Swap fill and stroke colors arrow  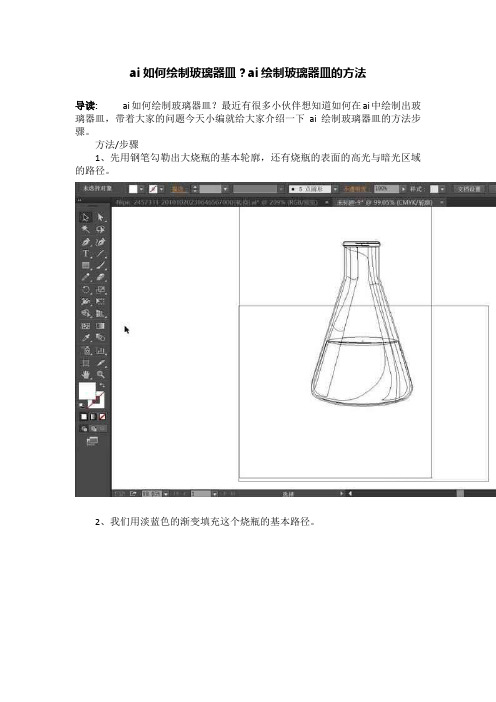(x=102, y=385)
